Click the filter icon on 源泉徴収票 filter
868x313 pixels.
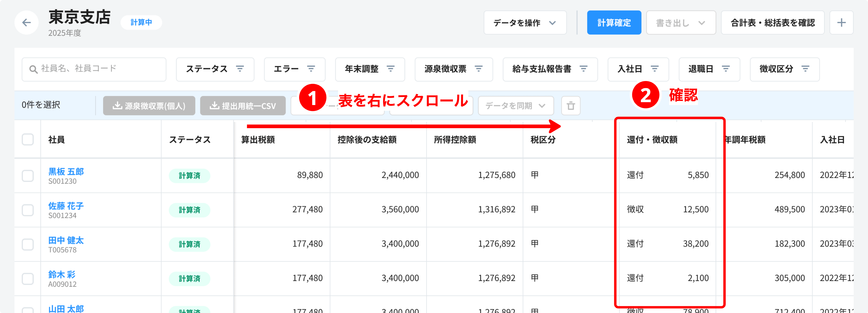(x=479, y=69)
